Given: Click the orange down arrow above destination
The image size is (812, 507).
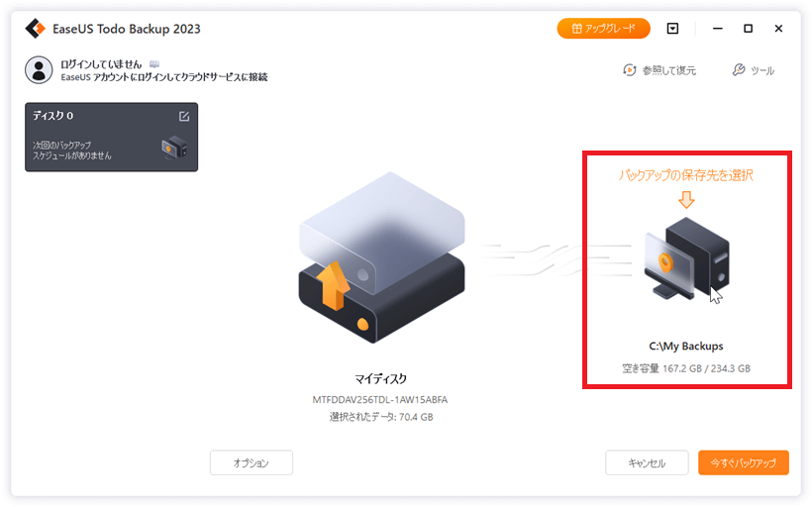Looking at the screenshot, I should [x=686, y=199].
